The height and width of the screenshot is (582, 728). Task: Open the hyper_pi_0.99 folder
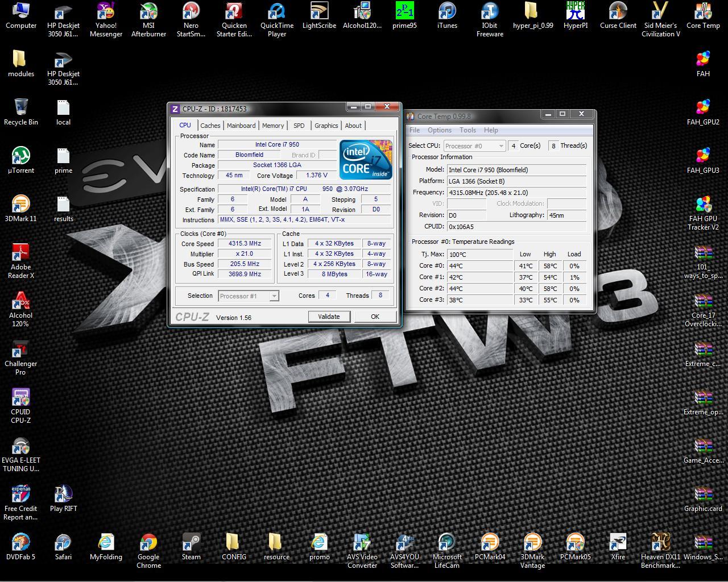click(x=532, y=16)
